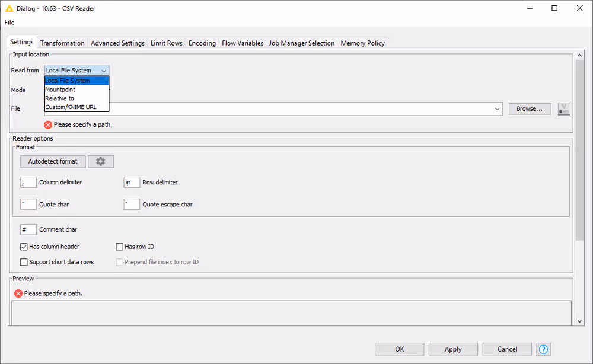Open the Encoding tab
Image resolution: width=593 pixels, height=364 pixels.
click(202, 43)
